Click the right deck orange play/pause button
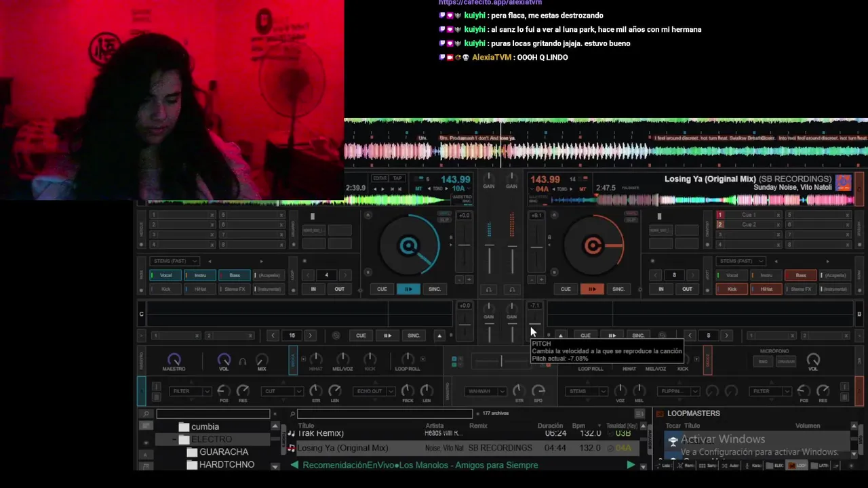The width and height of the screenshot is (868, 488). [x=592, y=289]
